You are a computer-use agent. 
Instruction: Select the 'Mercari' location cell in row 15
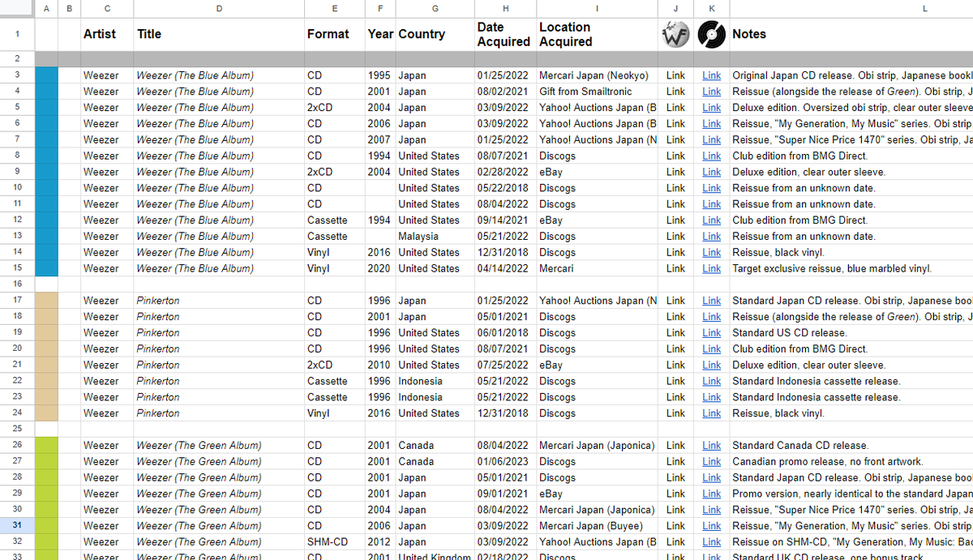point(597,268)
